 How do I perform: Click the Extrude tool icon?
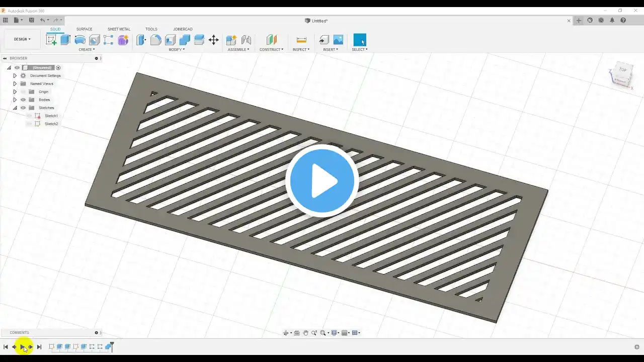[65, 40]
